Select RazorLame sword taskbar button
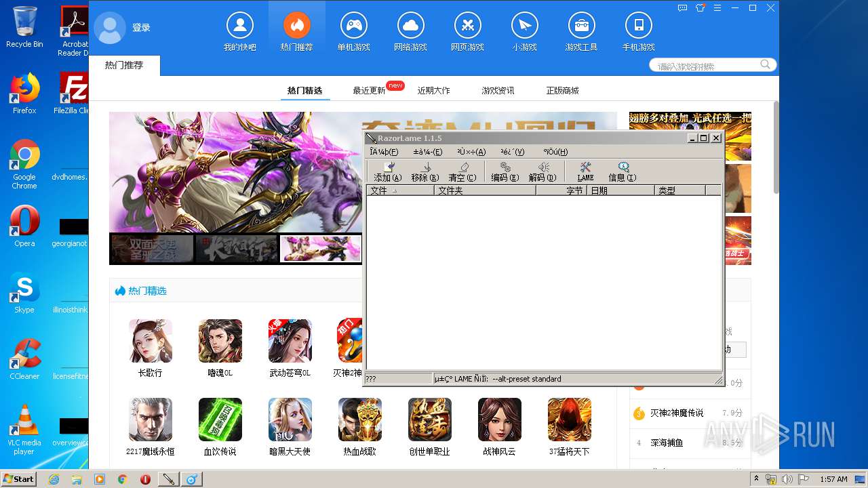The image size is (868, 488). (x=168, y=479)
